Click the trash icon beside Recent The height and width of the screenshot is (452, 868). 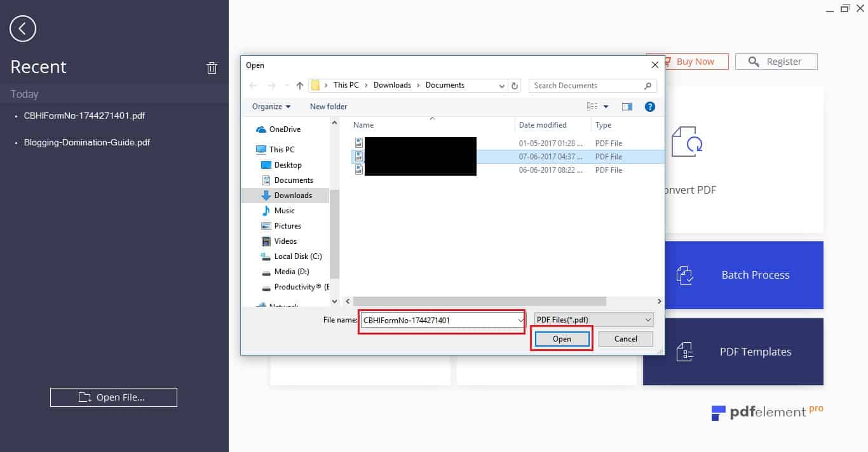pos(212,68)
